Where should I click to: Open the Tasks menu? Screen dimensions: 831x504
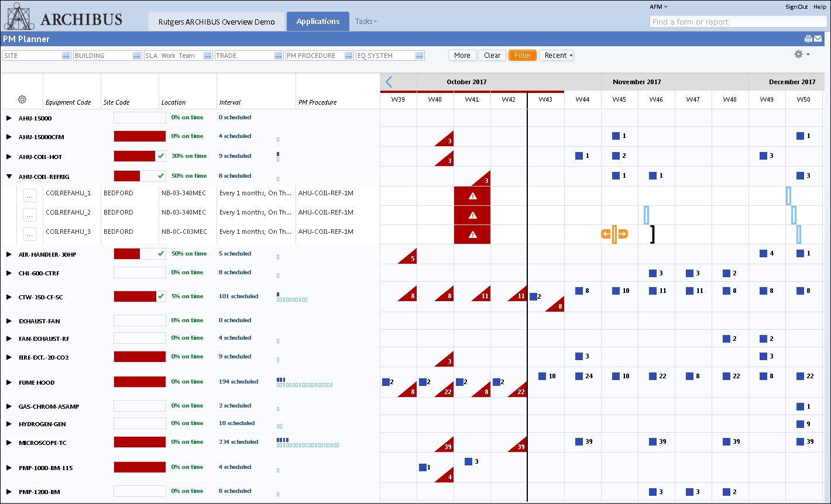[x=365, y=21]
